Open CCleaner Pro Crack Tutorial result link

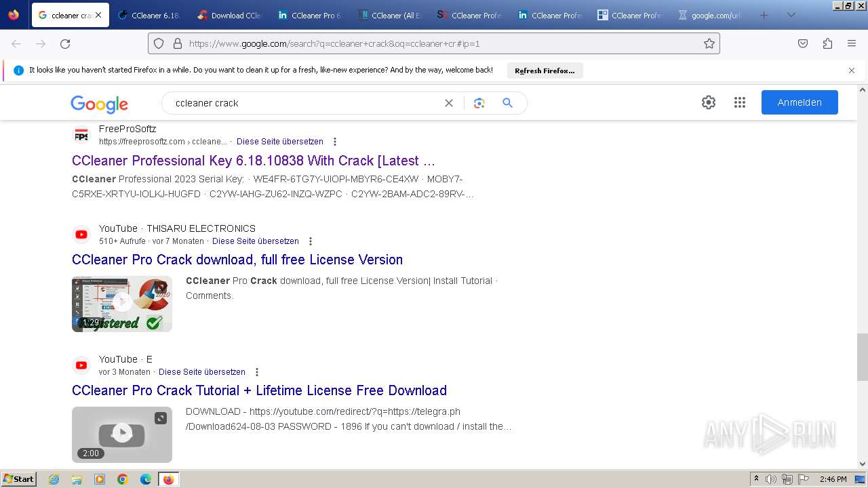click(x=259, y=390)
